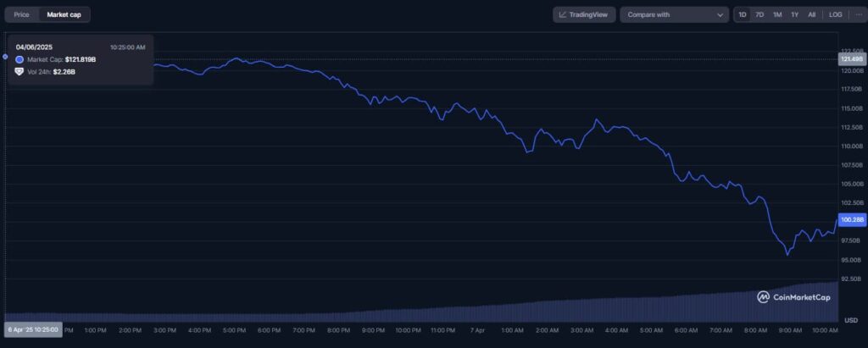Click the 04/06/2025 tooltip date
This screenshot has width=868, height=348.
pos(34,47)
